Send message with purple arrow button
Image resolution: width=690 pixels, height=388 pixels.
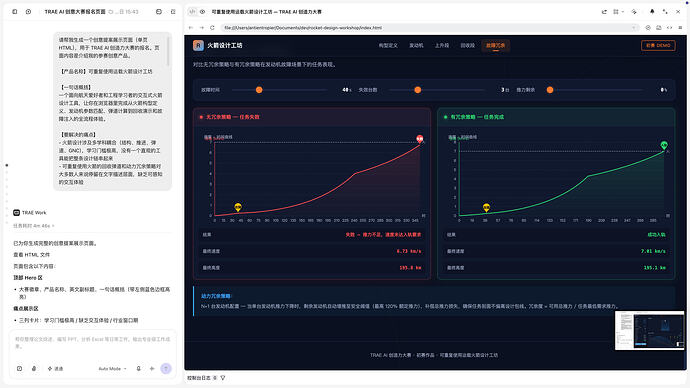click(x=166, y=369)
